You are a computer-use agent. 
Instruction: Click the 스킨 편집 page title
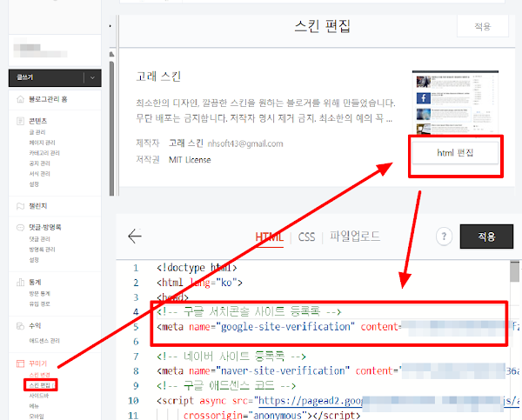(x=323, y=26)
